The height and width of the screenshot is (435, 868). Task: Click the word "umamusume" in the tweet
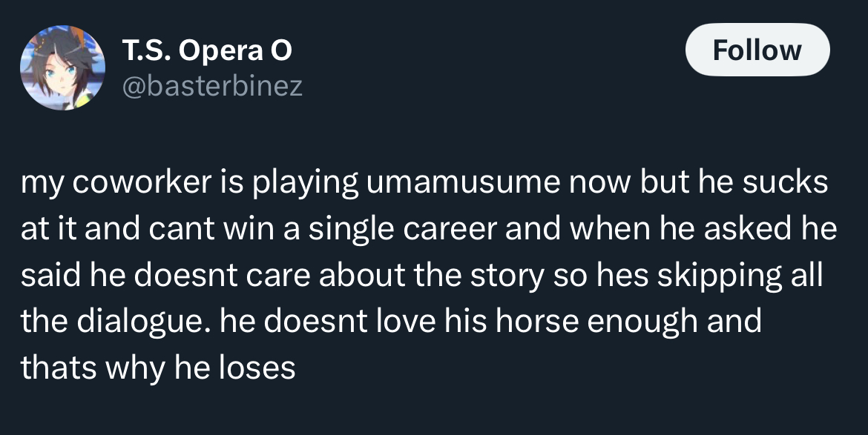click(463, 182)
